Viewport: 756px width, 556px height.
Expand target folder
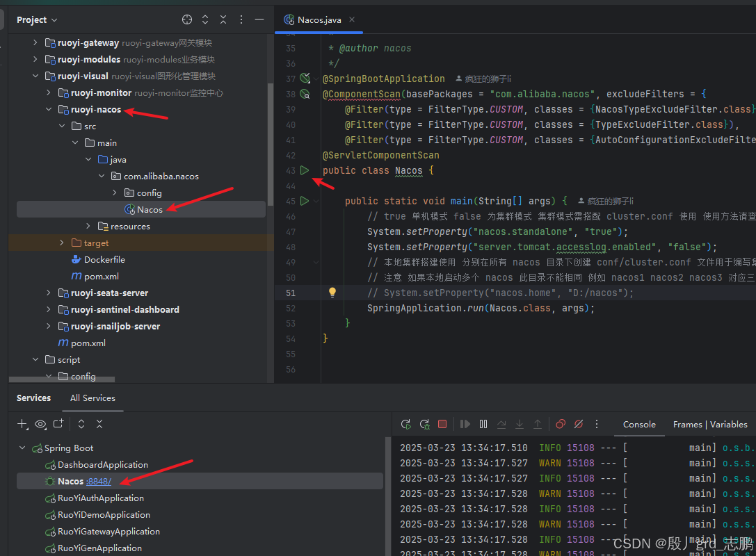click(x=62, y=243)
